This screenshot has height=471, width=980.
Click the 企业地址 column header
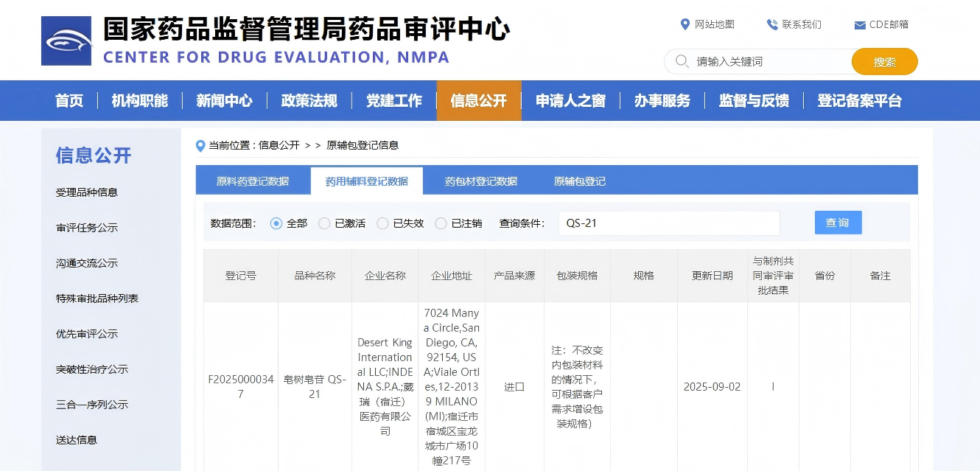pyautogui.click(x=452, y=276)
